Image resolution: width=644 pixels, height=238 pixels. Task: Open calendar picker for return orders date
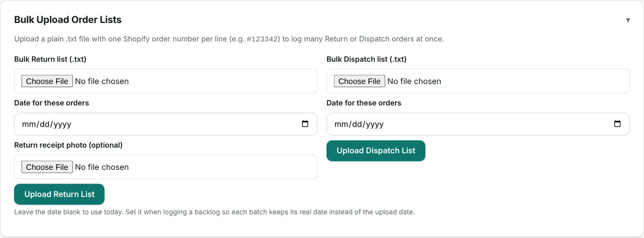pyautogui.click(x=305, y=124)
